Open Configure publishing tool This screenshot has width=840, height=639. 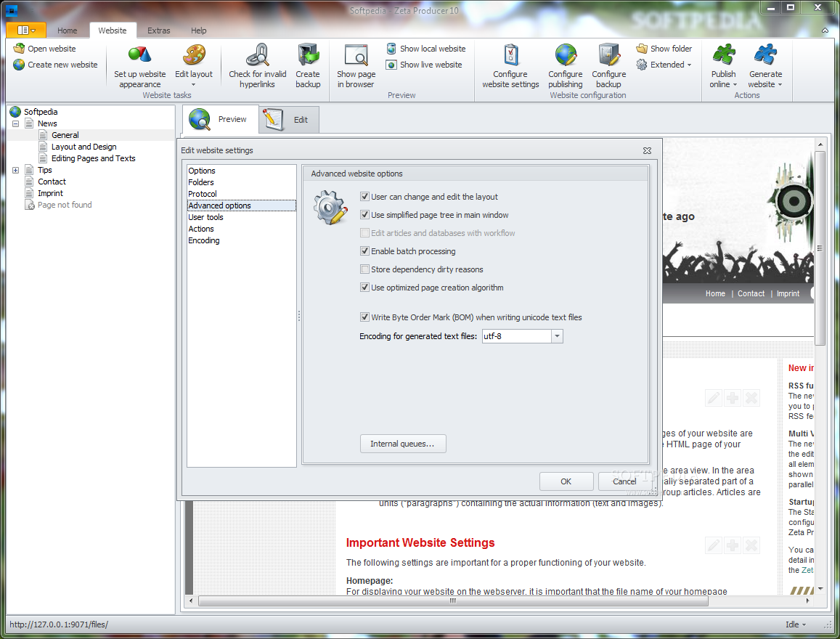[565, 66]
